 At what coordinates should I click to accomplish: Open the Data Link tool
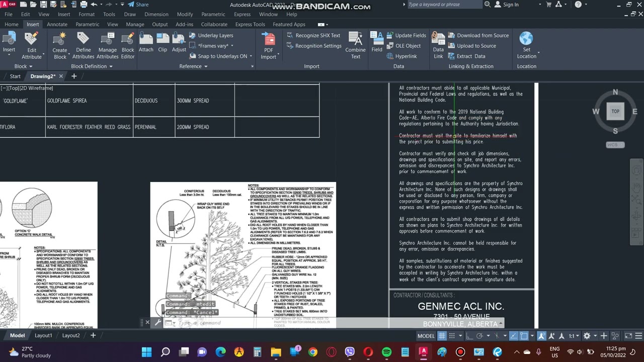click(438, 45)
